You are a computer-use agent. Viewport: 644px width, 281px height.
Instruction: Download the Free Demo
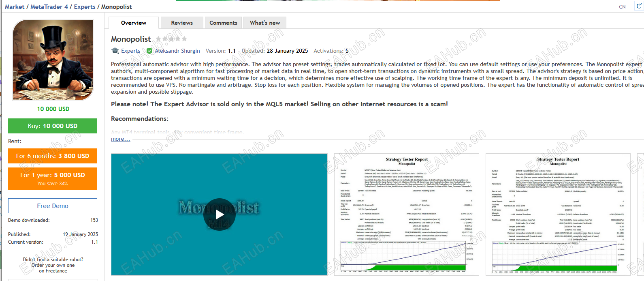[x=53, y=206]
